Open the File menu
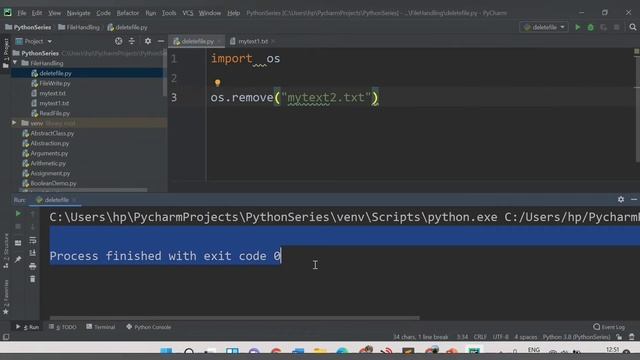The width and height of the screenshot is (640, 360). point(22,13)
